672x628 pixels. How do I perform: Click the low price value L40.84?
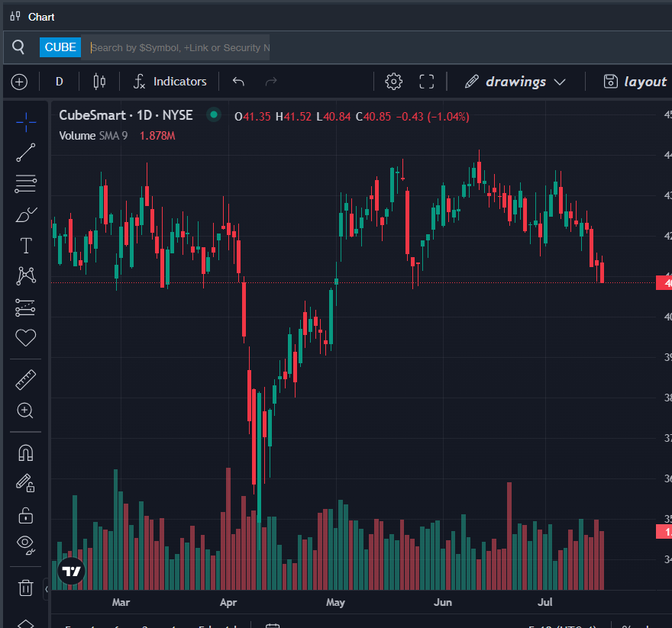point(334,117)
